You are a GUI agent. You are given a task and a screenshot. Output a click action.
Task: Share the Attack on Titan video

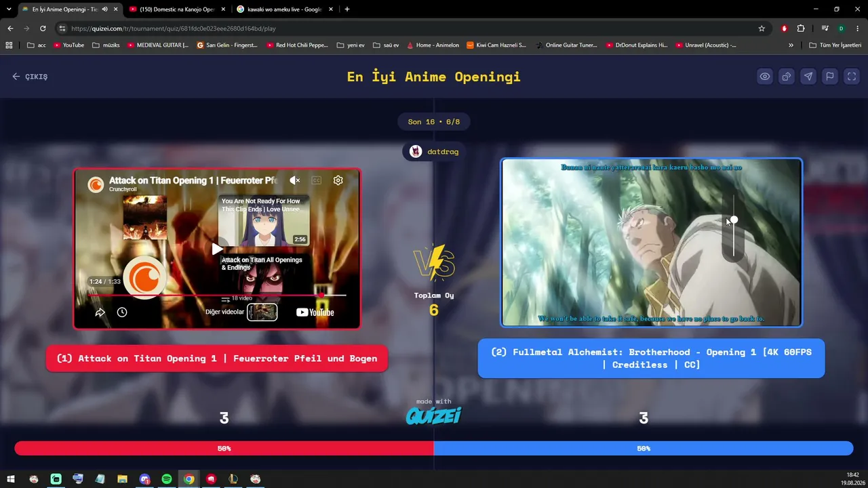pos(100,312)
